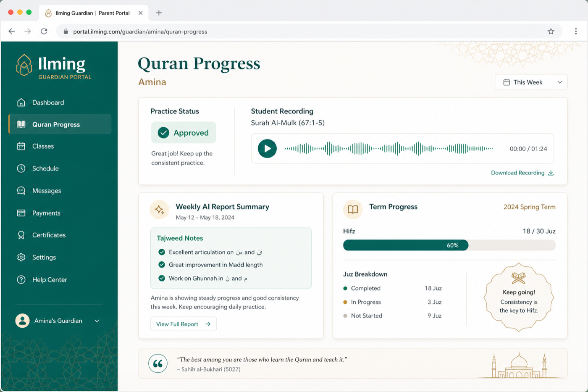The height and width of the screenshot is (392, 588).
Task: Go back to the previous page
Action: coord(12,32)
